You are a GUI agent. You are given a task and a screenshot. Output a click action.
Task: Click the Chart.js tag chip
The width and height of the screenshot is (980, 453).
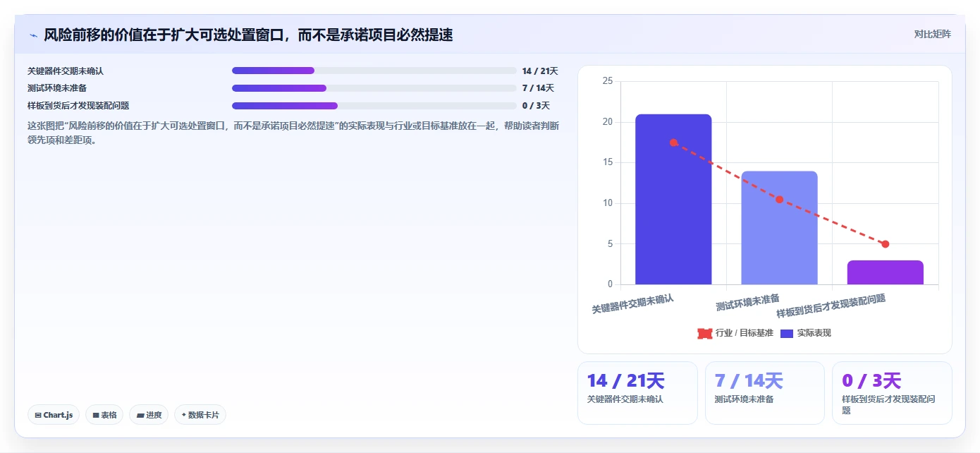[x=54, y=415]
